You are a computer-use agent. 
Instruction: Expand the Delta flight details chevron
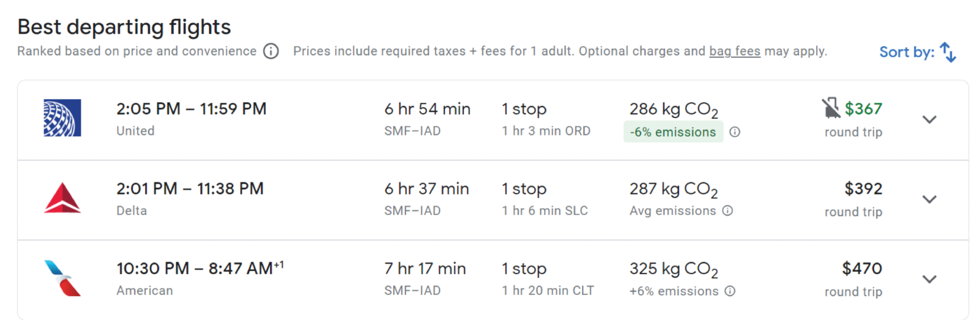coord(929,199)
